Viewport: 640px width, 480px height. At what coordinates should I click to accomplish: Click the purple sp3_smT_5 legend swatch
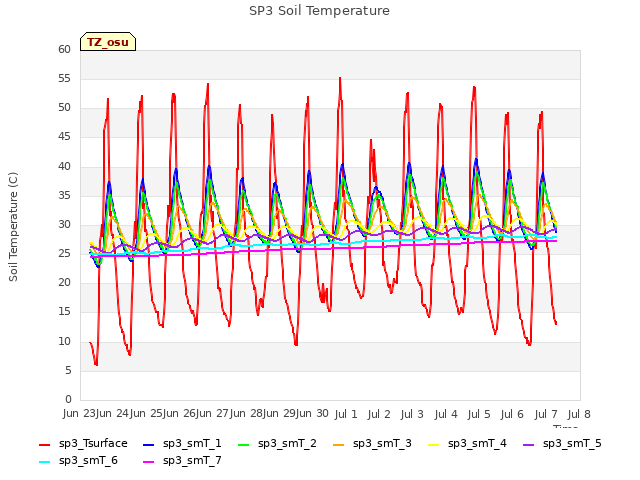click(x=529, y=444)
